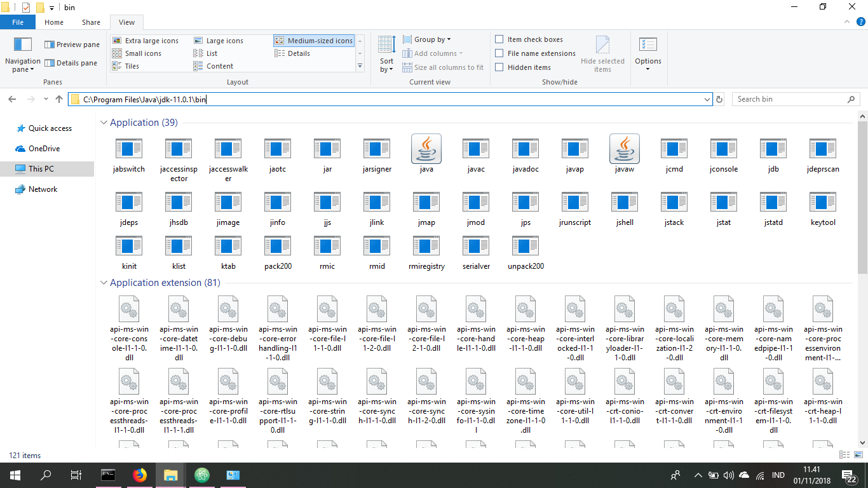Select the jar executable icon
Viewport: 868px width, 488px height.
click(327, 149)
